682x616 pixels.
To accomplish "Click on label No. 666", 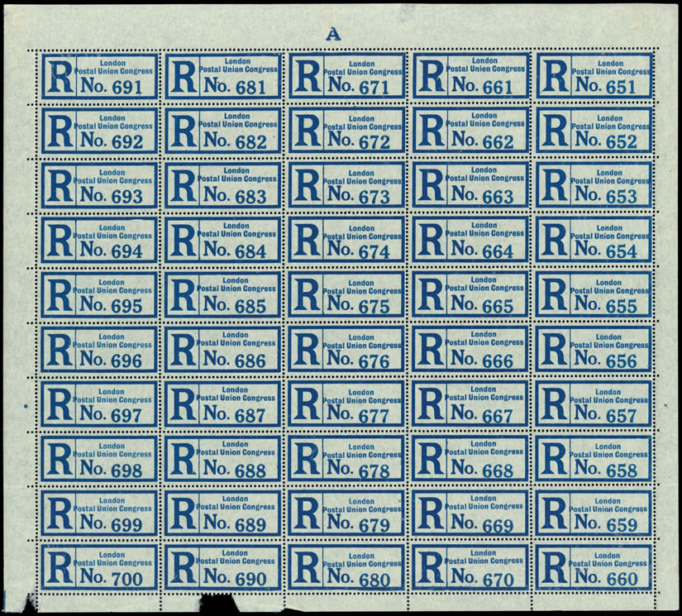I will tap(470, 349).
